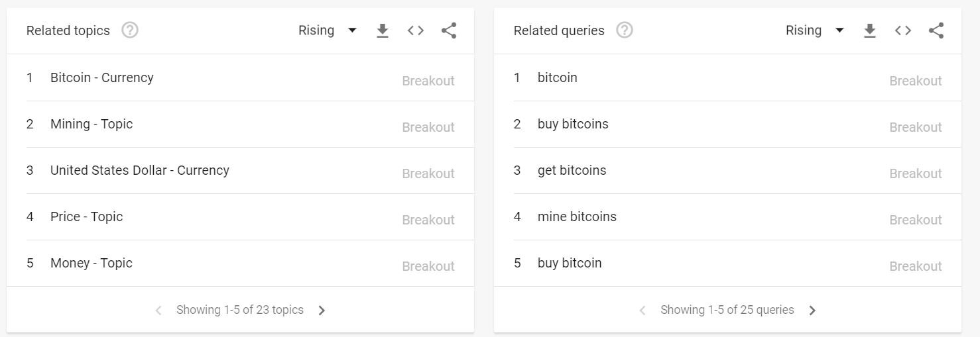Screen dimensions: 980x337
Task: Open the Bitcoin - Currency topic
Action: pos(102,77)
